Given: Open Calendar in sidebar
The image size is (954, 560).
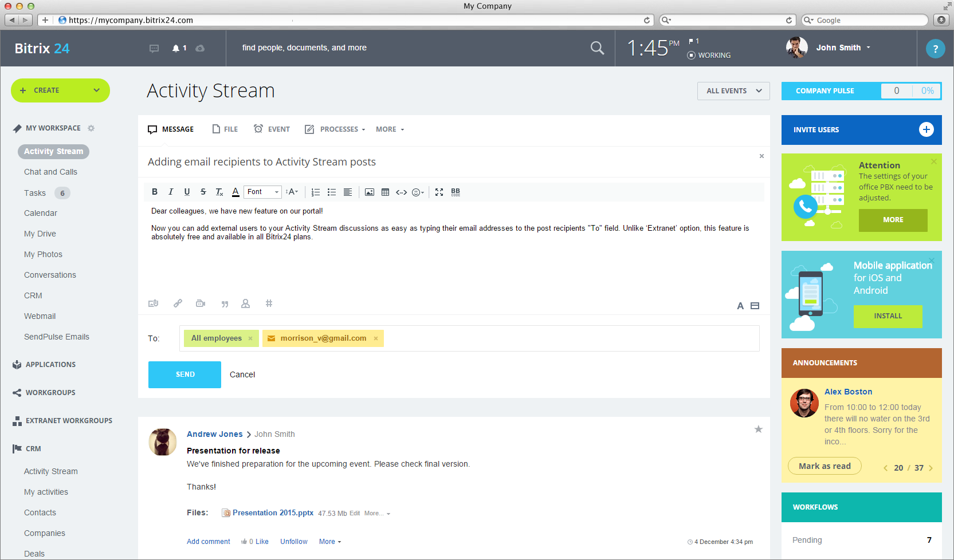Looking at the screenshot, I should (x=41, y=213).
